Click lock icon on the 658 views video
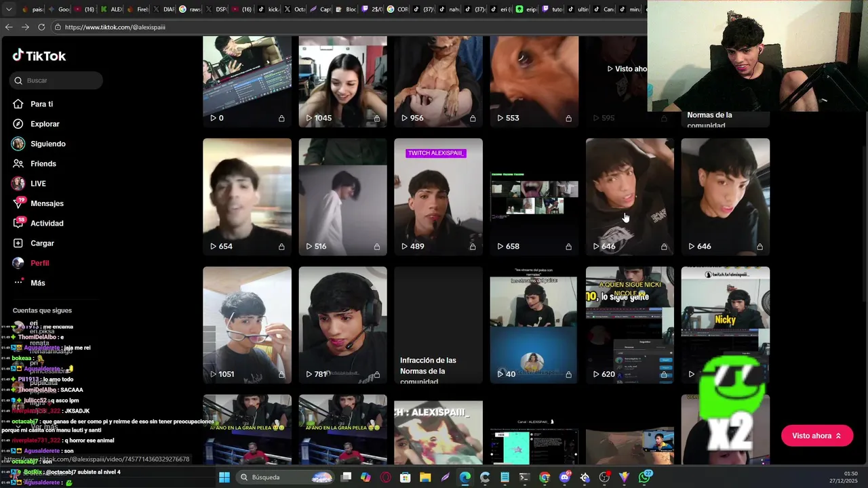This screenshot has width=868, height=488. (x=568, y=247)
